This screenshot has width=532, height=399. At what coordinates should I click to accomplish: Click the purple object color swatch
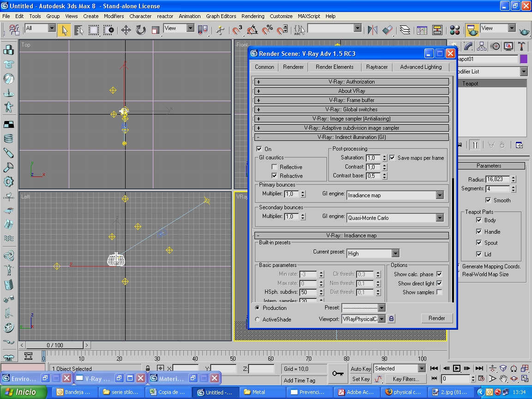[524, 59]
